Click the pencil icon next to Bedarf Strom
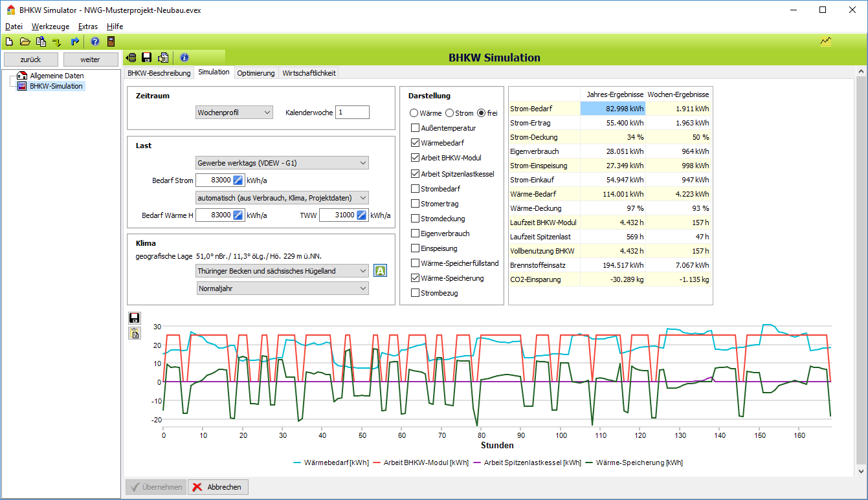 point(238,180)
